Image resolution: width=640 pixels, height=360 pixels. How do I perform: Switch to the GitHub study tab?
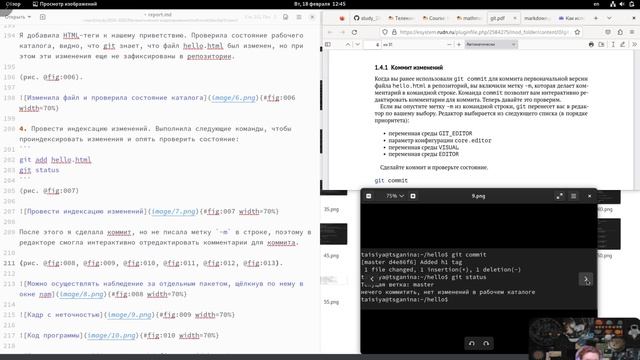[x=367, y=18]
